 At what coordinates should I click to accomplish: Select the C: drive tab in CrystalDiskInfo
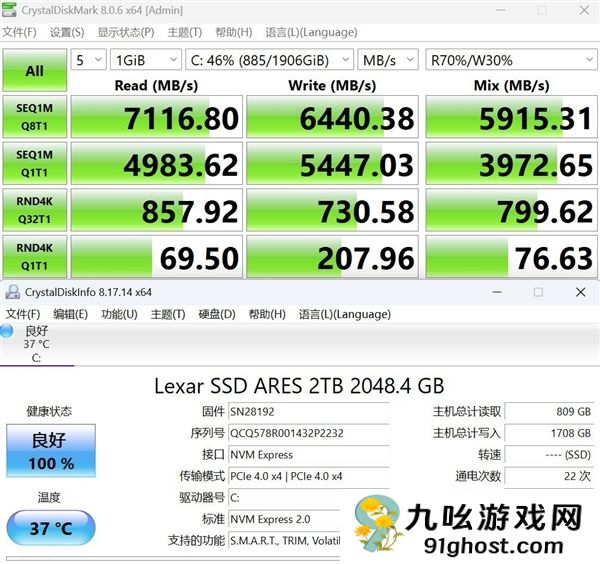pyautogui.click(x=36, y=344)
